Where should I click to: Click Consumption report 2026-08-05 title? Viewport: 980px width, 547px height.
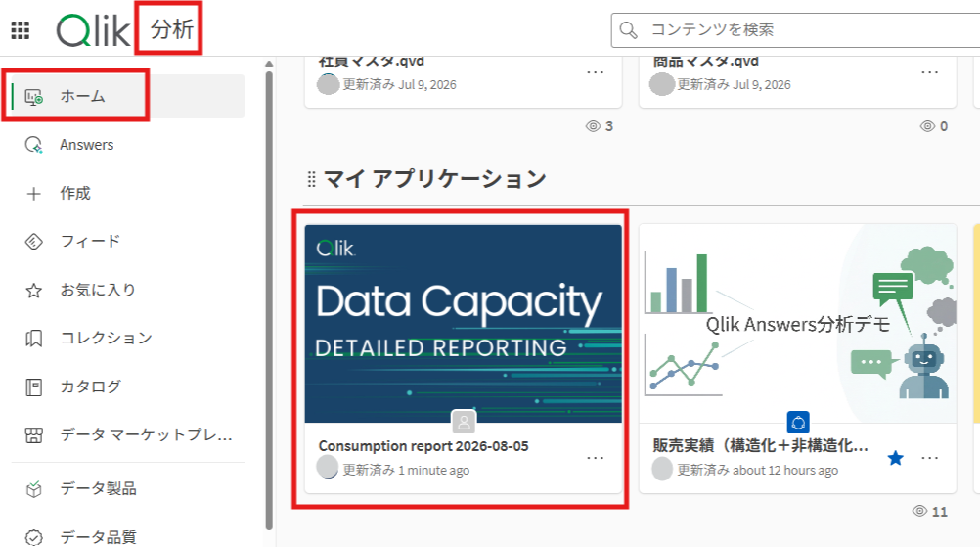coord(423,446)
